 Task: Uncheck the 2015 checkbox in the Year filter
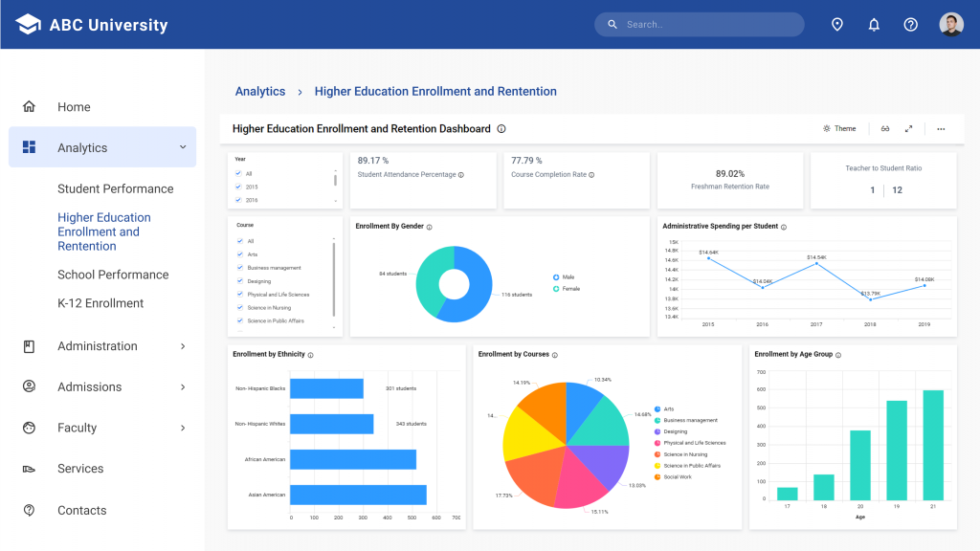237,187
